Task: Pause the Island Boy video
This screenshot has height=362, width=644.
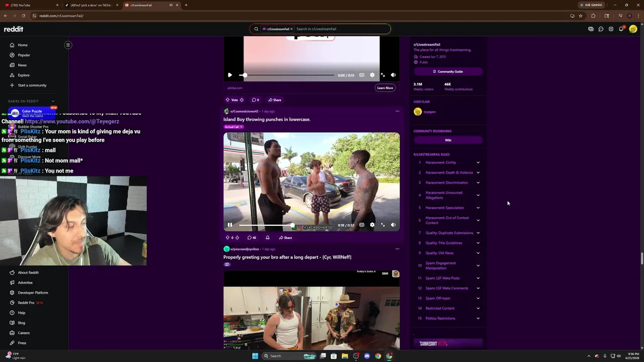Action: (230, 225)
